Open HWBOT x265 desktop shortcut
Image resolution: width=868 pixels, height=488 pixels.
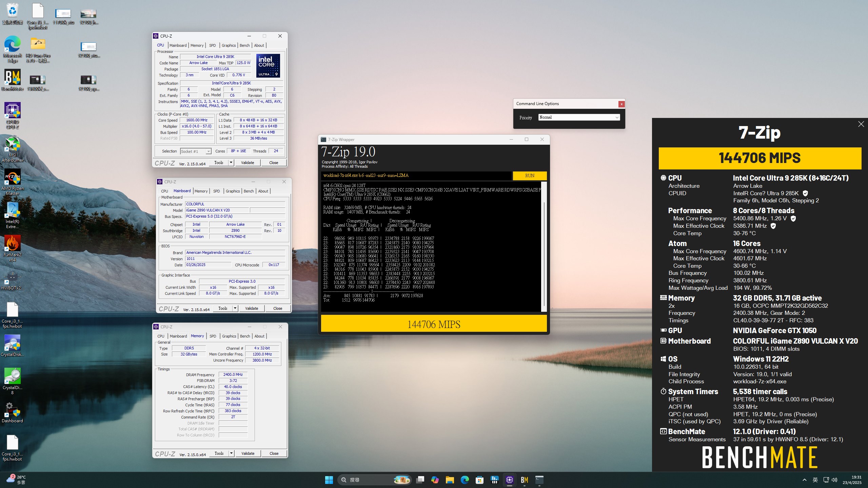(13, 280)
